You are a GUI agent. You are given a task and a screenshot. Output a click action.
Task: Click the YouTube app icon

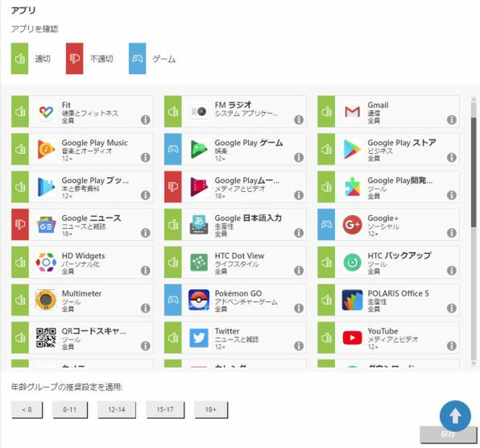click(352, 338)
